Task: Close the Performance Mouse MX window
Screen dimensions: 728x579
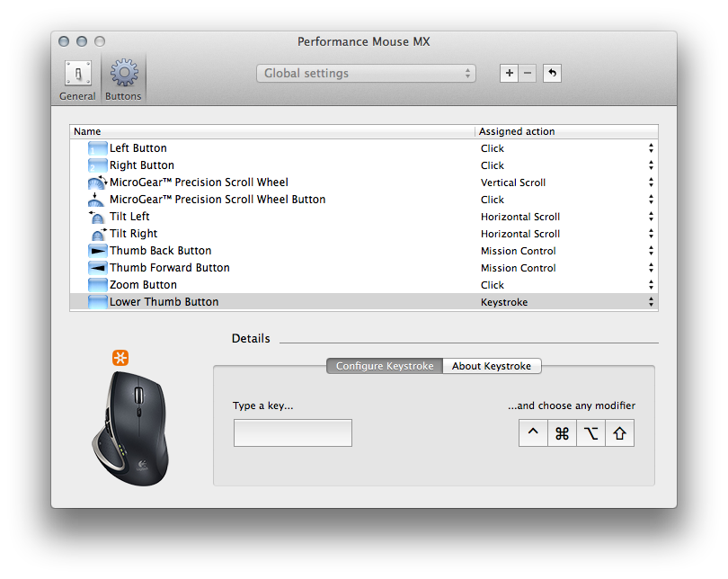Action: (64, 41)
